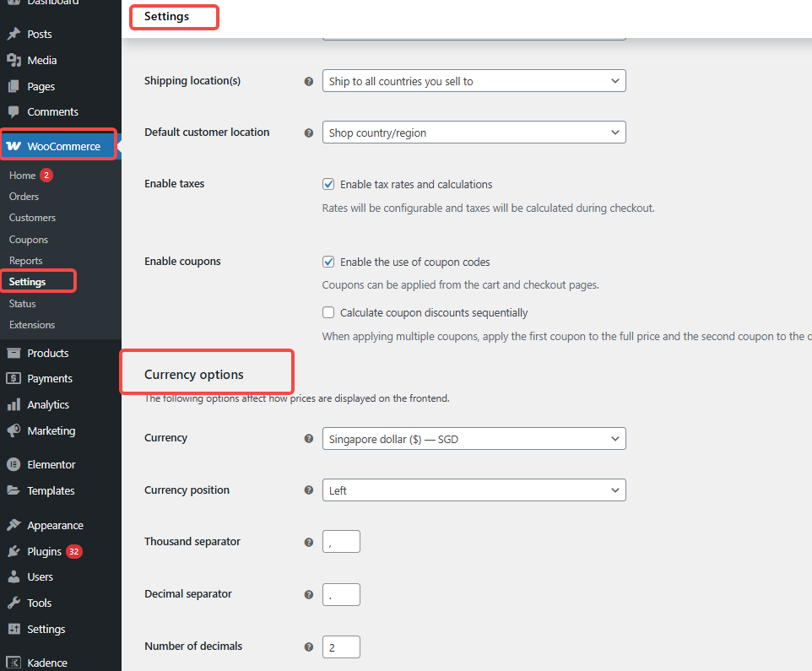Uncheck Enable tax rates and calculations

coord(328,184)
